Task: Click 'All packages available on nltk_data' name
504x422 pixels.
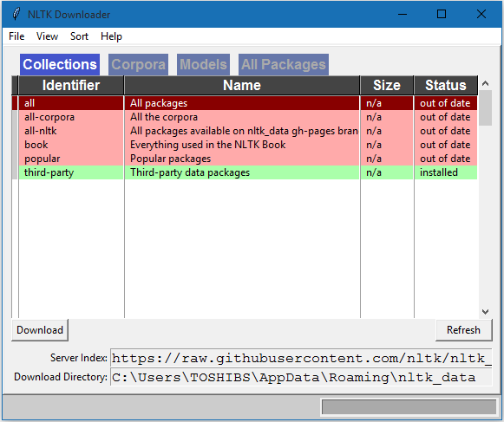Action: pos(242,131)
